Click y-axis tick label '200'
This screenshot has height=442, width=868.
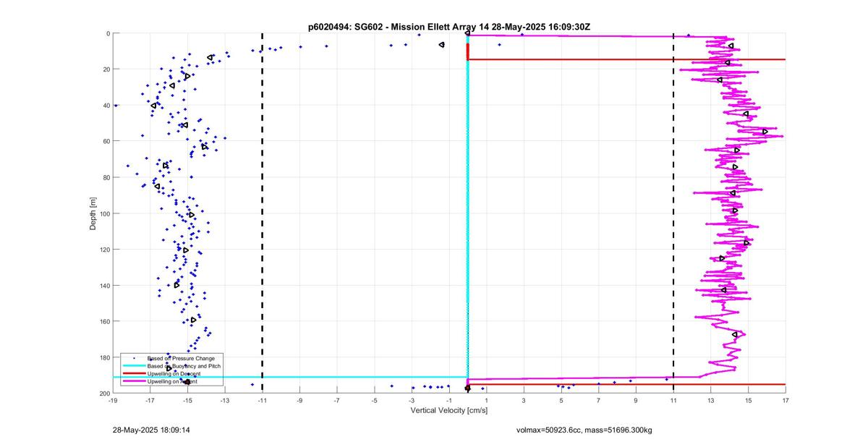104,393
